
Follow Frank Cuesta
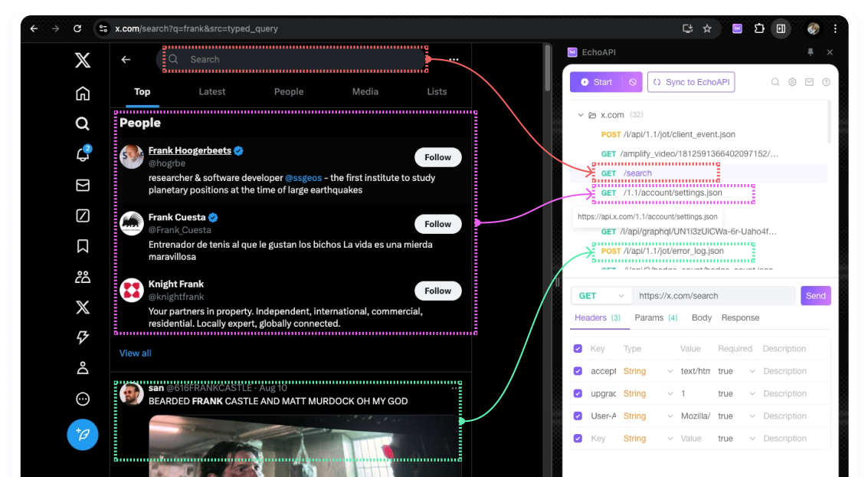[438, 224]
